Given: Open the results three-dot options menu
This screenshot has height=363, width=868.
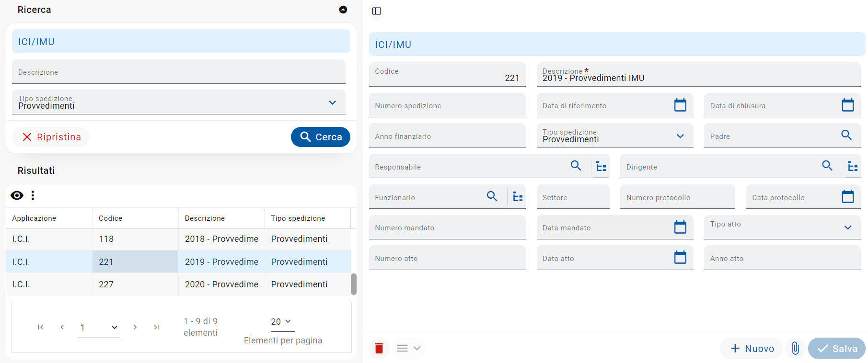Looking at the screenshot, I should click(x=33, y=195).
